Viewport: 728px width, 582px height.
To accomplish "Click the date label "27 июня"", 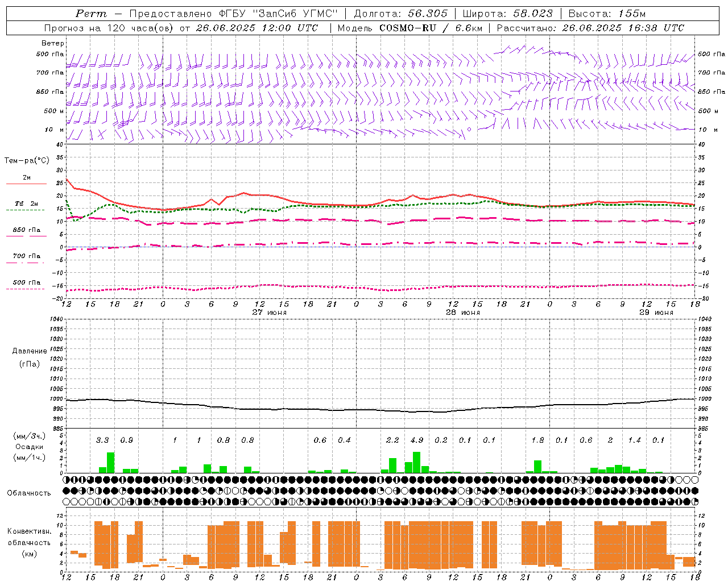I will coord(270,313).
